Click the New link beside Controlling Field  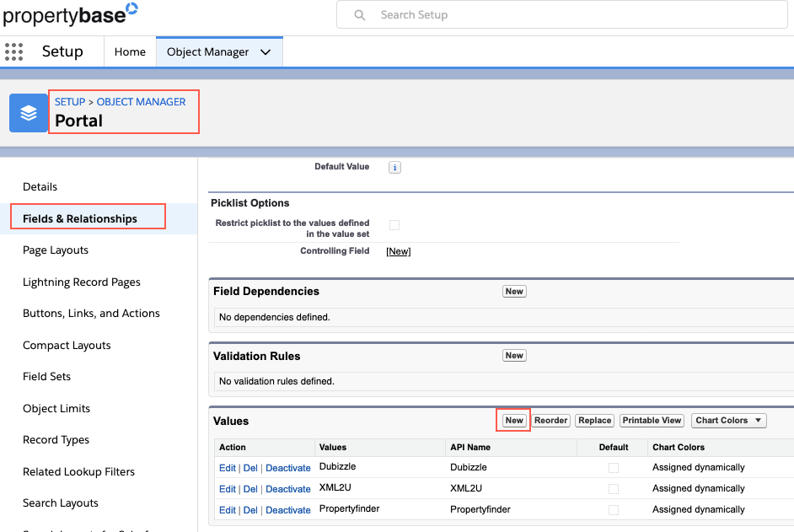pyautogui.click(x=398, y=250)
